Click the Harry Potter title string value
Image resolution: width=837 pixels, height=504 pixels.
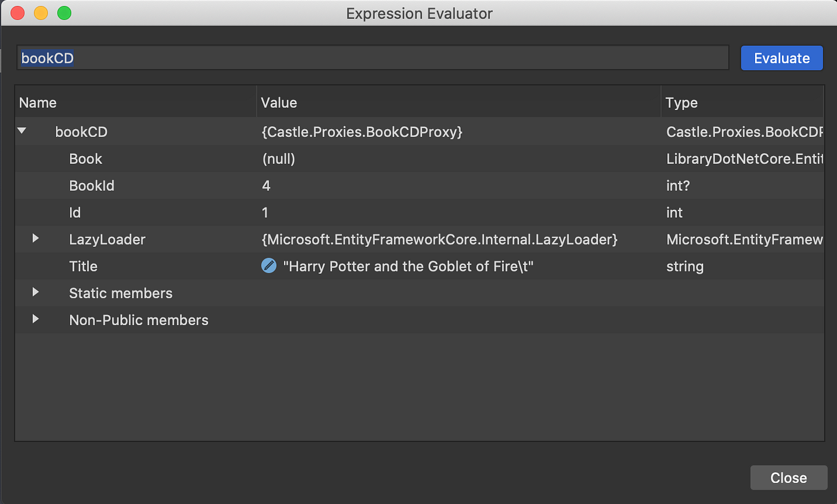tap(408, 267)
